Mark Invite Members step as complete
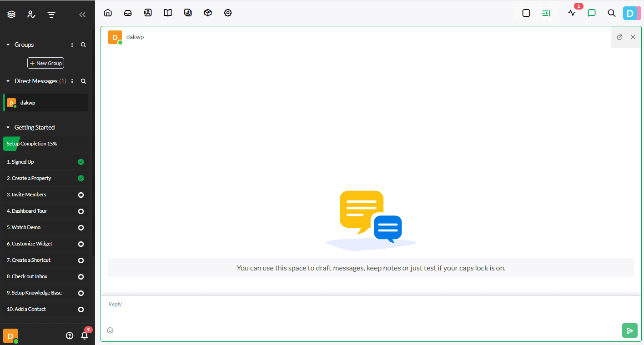644x345 pixels. (81, 195)
